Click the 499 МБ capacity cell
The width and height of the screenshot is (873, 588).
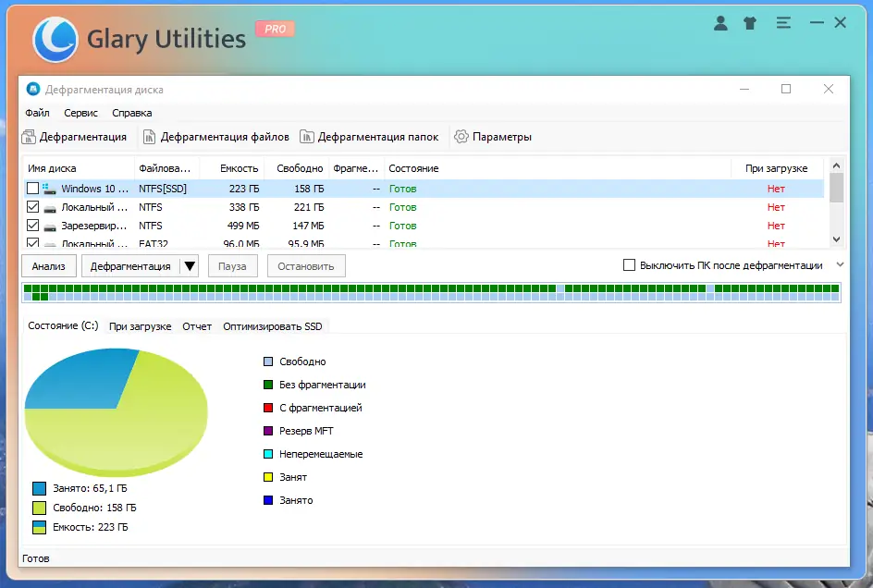[x=243, y=226]
